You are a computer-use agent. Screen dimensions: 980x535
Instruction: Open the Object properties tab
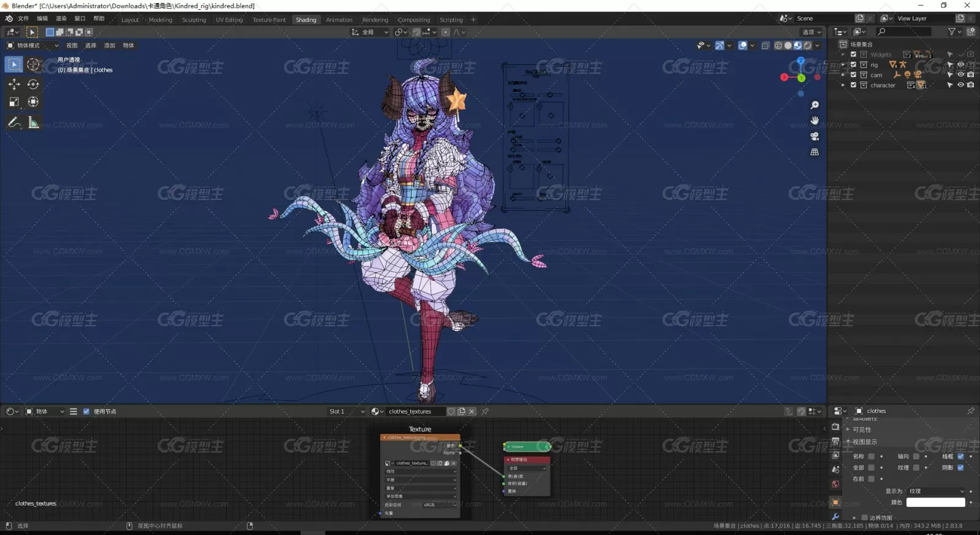835,502
